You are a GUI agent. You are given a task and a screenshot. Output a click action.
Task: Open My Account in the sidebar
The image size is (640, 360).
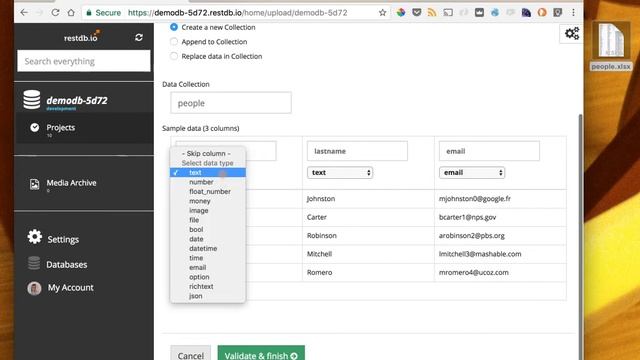tap(71, 288)
